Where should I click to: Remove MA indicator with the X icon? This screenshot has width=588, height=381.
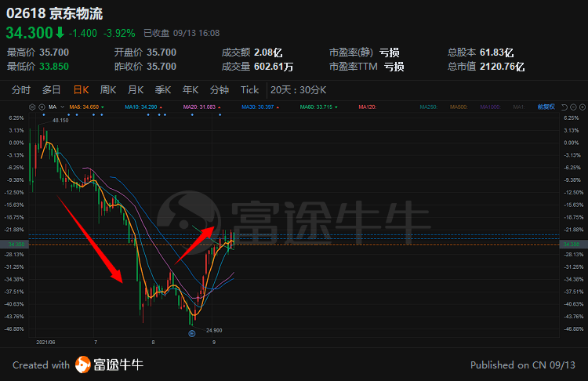[41, 107]
